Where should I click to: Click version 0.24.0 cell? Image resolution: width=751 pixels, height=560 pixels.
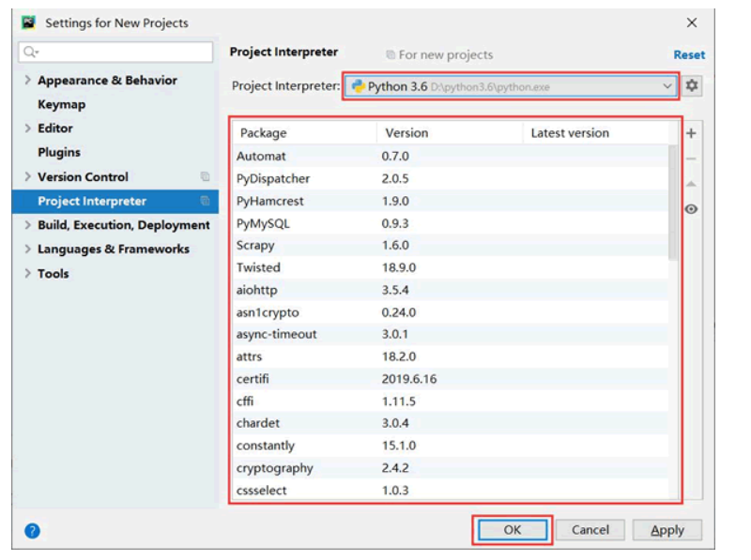[398, 312]
